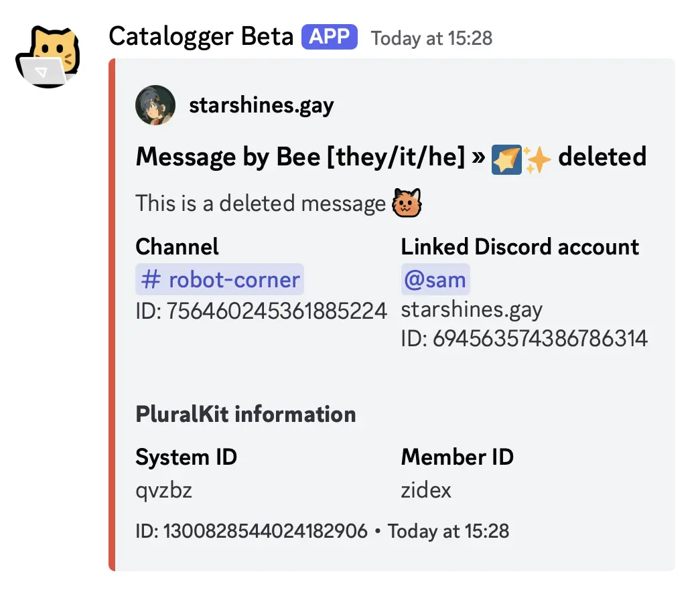This screenshot has height=592, width=700.
Task: Click the PluralKit information heading
Action: [x=245, y=414]
